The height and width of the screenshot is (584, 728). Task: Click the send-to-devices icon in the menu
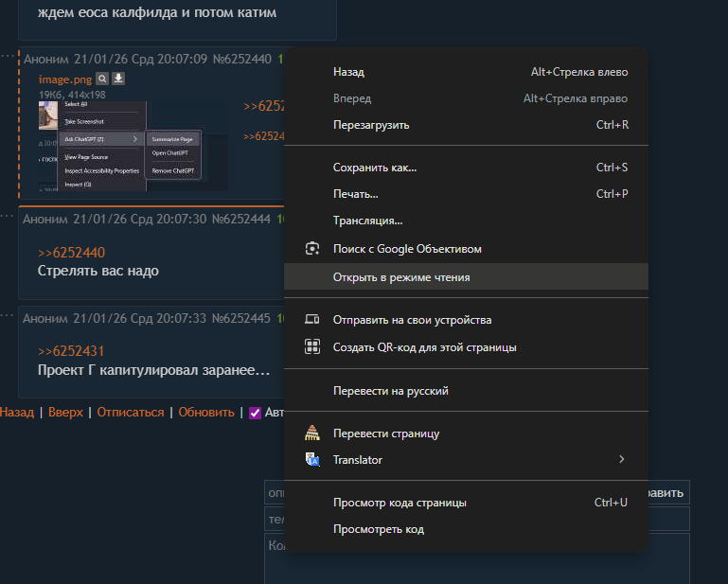tap(312, 319)
